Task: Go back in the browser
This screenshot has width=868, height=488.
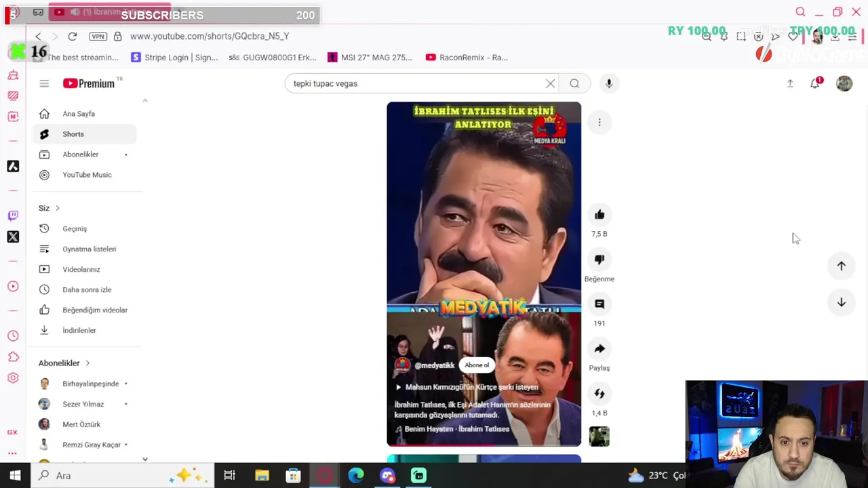Action: (38, 36)
